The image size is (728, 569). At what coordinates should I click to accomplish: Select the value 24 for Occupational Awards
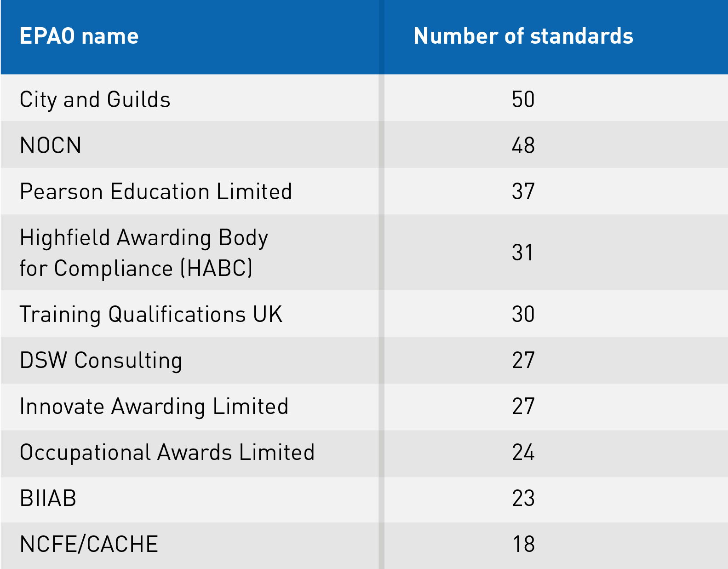(x=523, y=452)
